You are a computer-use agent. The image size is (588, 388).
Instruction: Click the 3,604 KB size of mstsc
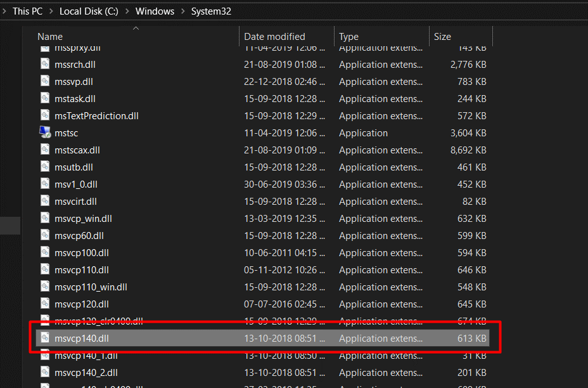coord(468,133)
